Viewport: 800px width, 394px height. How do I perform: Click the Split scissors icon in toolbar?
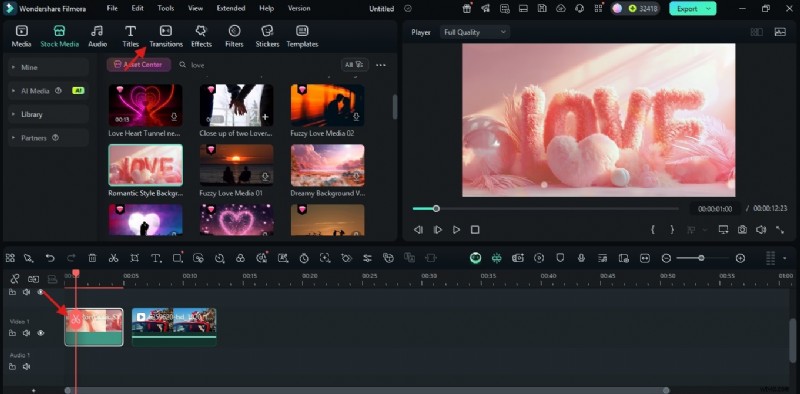(113, 258)
